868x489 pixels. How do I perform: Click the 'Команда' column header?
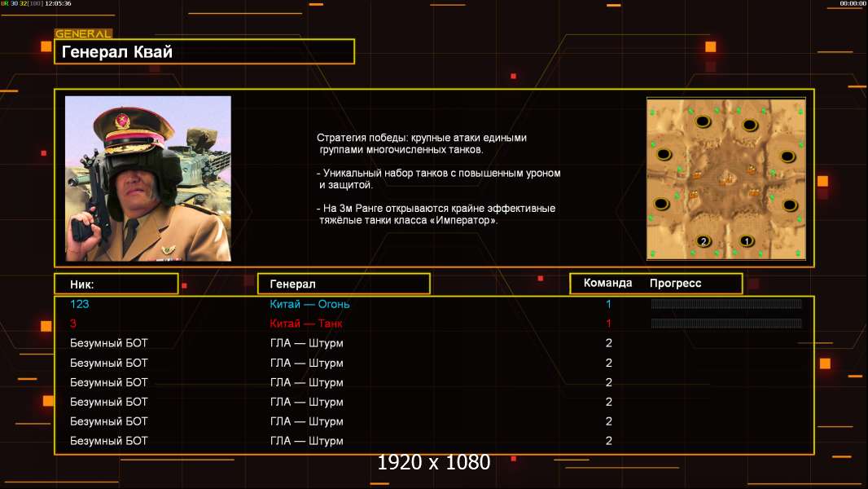607,283
